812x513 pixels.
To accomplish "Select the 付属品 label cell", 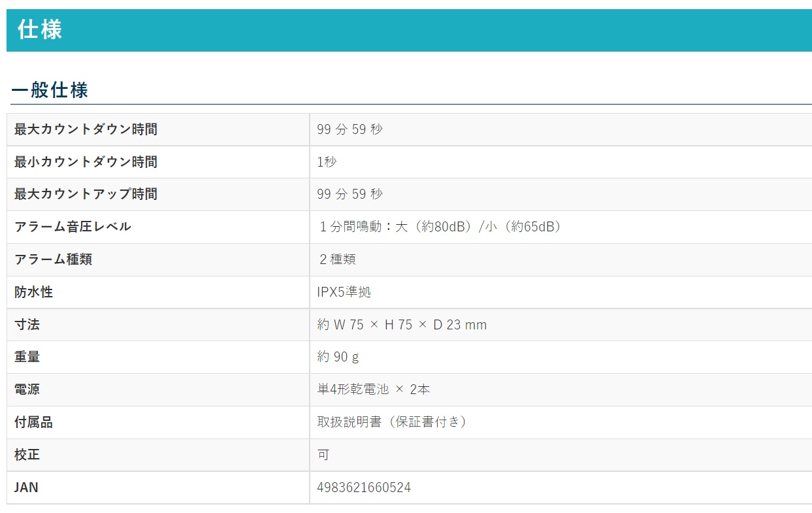I will (158, 422).
